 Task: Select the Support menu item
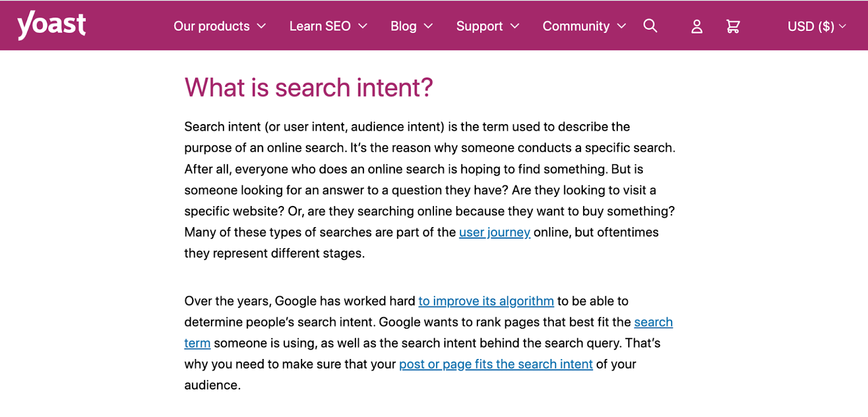(x=480, y=26)
